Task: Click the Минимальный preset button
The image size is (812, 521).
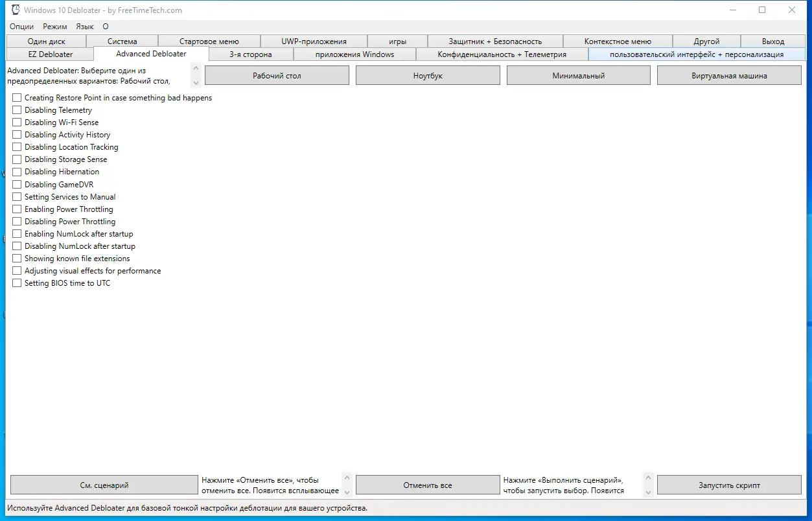Action: tap(579, 75)
